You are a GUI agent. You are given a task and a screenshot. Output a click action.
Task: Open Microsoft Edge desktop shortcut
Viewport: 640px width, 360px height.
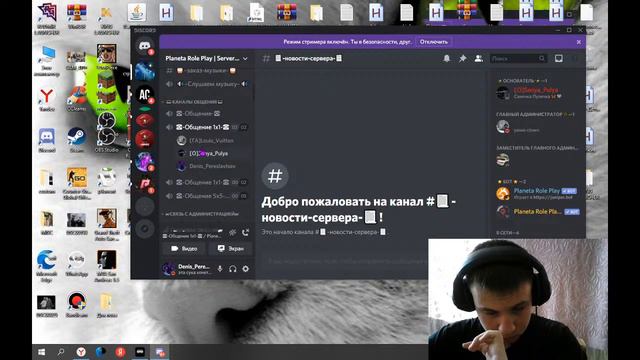46,266
